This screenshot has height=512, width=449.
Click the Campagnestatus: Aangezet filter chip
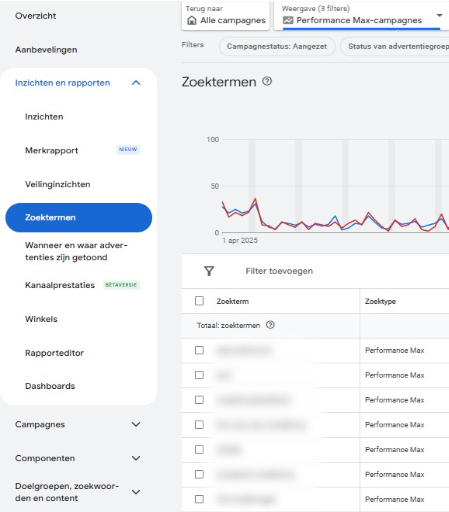pyautogui.click(x=277, y=46)
